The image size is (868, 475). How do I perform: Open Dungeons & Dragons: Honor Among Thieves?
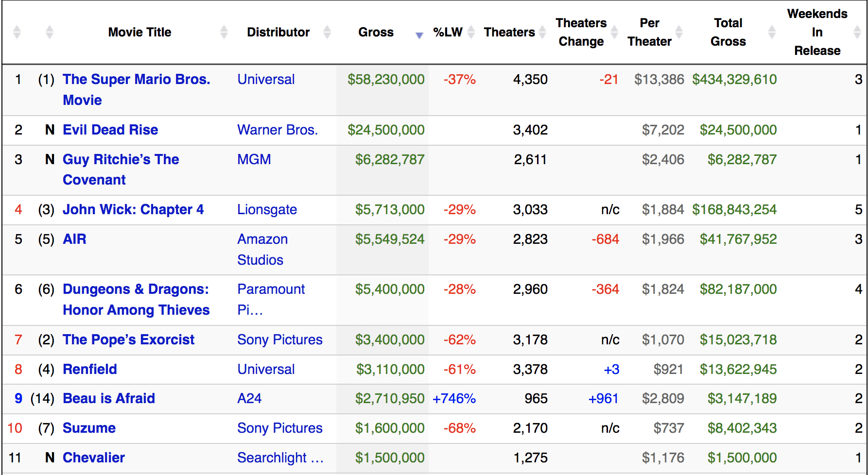136,299
